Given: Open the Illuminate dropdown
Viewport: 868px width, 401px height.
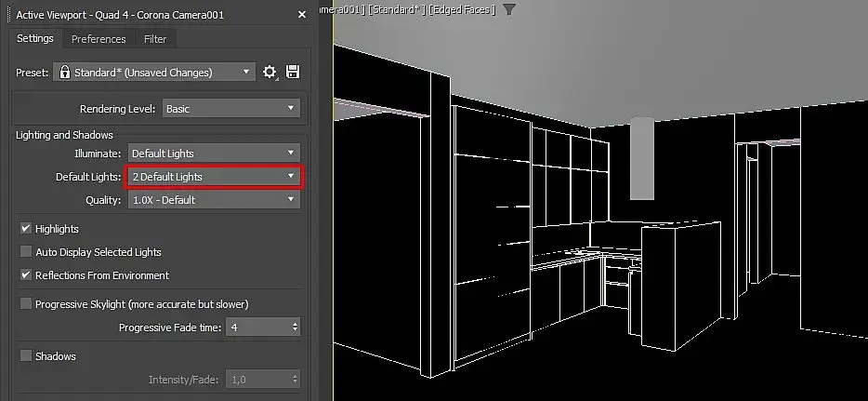Looking at the screenshot, I should tap(214, 154).
